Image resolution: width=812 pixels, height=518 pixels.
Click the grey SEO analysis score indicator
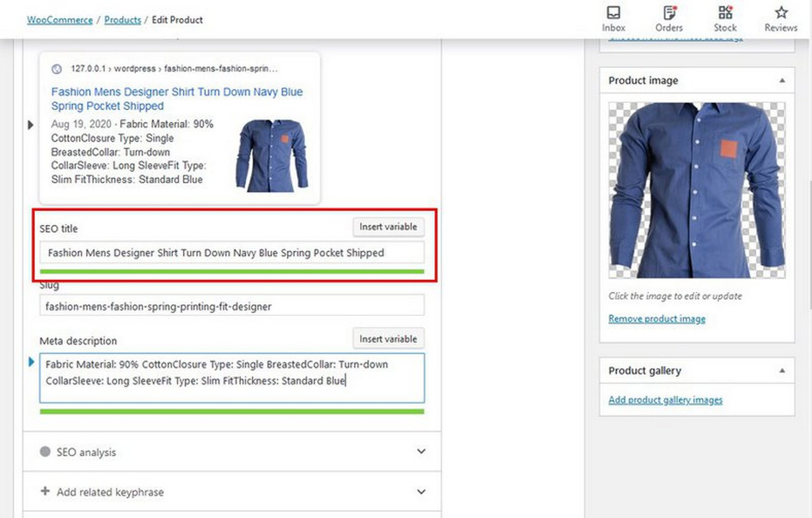point(45,452)
